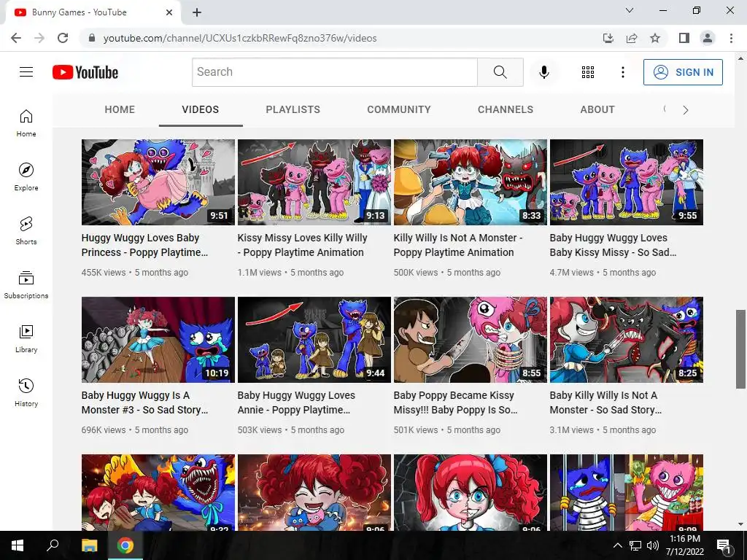Play the 9:51 video thumbnail

[x=158, y=182]
